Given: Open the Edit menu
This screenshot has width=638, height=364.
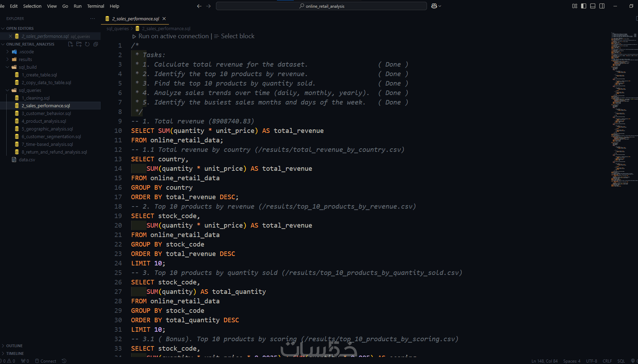Looking at the screenshot, I should click(x=14, y=6).
